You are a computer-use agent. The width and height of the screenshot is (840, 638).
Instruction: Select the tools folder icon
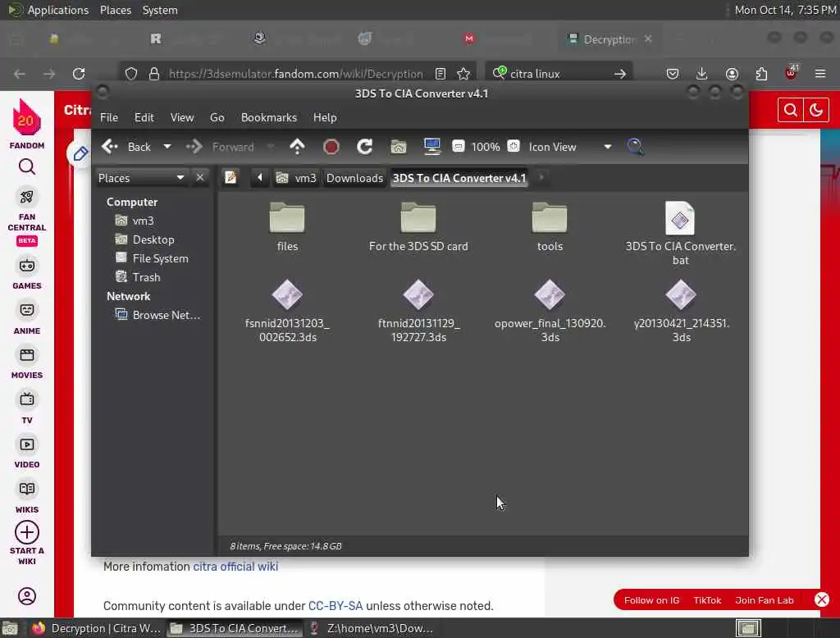pyautogui.click(x=550, y=217)
